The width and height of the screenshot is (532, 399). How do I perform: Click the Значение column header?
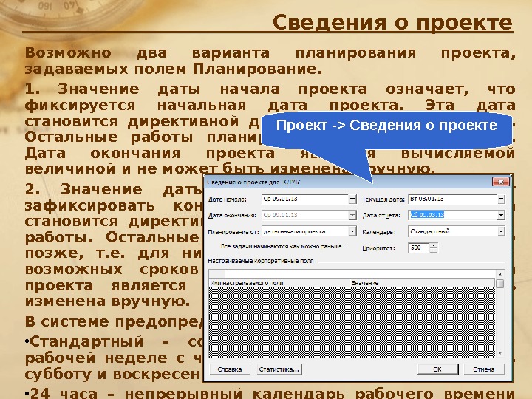tap(423, 283)
